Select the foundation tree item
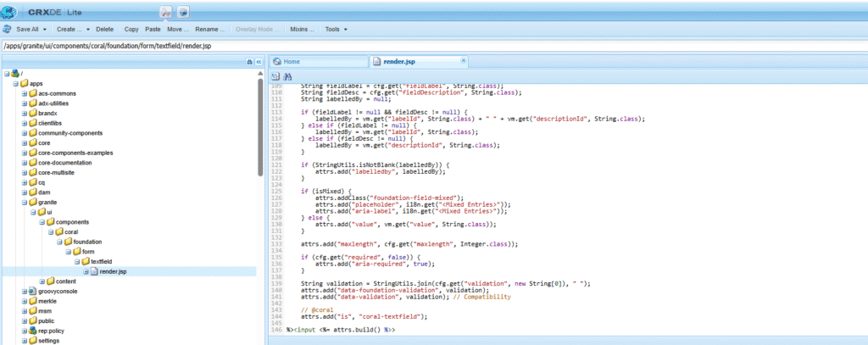The image size is (868, 345). pos(87,242)
